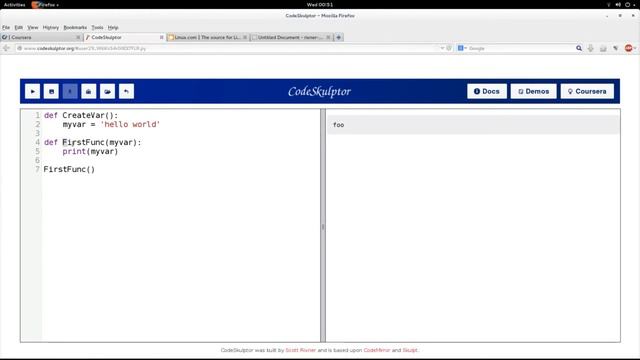This screenshot has height=360, width=640.
Task: Open a new tab with plus button
Action: coord(338,37)
